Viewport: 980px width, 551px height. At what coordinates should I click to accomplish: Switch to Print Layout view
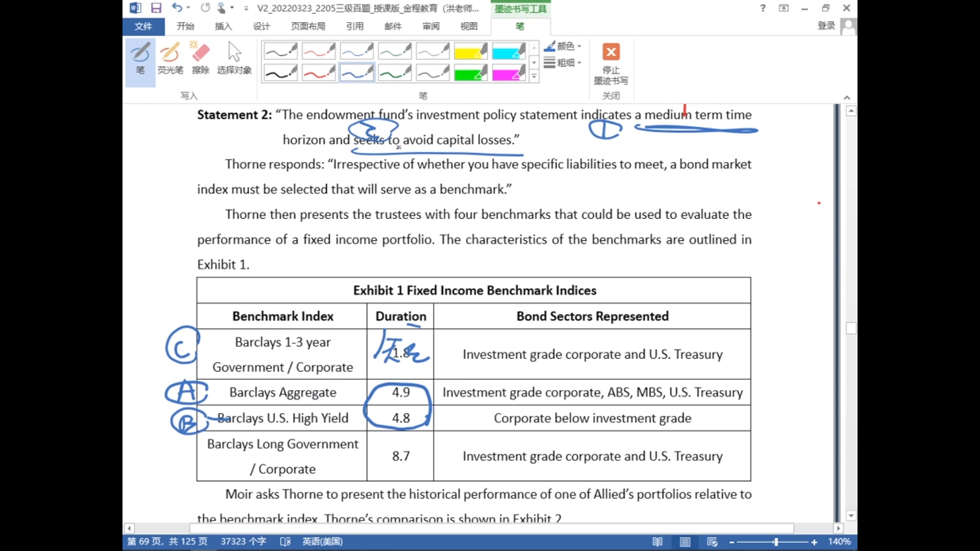click(685, 542)
